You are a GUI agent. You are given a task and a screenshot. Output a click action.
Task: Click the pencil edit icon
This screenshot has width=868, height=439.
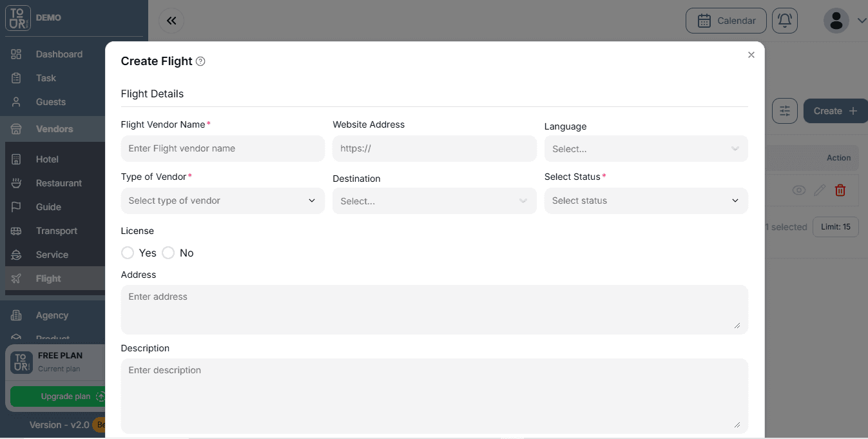pyautogui.click(x=819, y=190)
